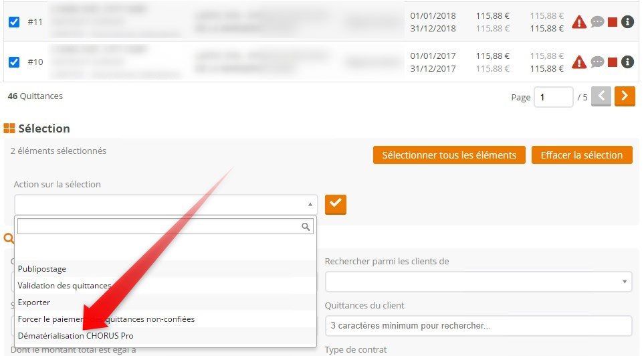Click the 'Quittances du client' search field
Image resolution: width=644 pixels, height=356 pixels.
click(x=478, y=326)
